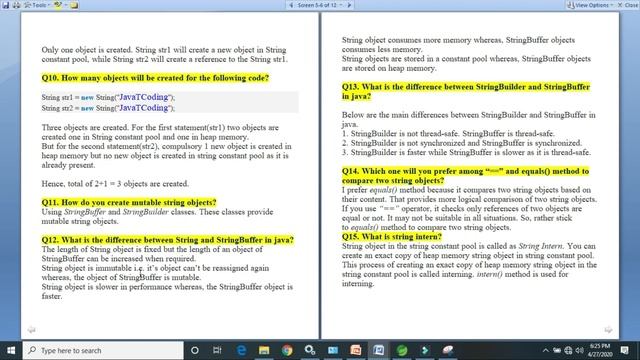Click the Q13 StringBuilder and StringBuffer heading
Screen dimensions: 640x360
[x=466, y=91]
